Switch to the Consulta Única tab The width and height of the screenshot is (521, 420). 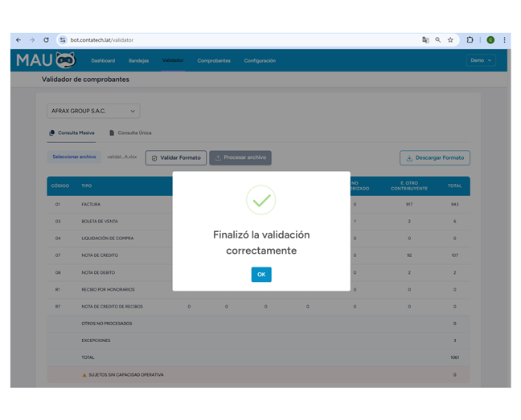[x=130, y=133]
